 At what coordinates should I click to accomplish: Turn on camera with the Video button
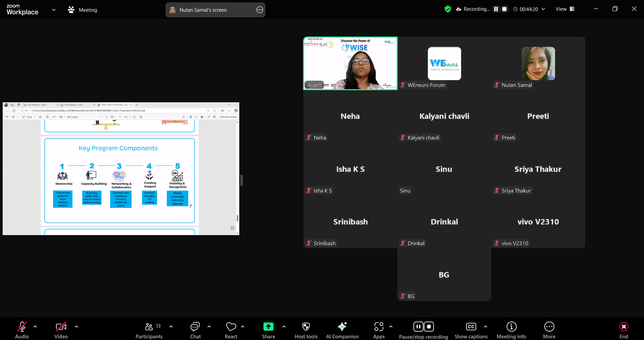[x=61, y=330]
